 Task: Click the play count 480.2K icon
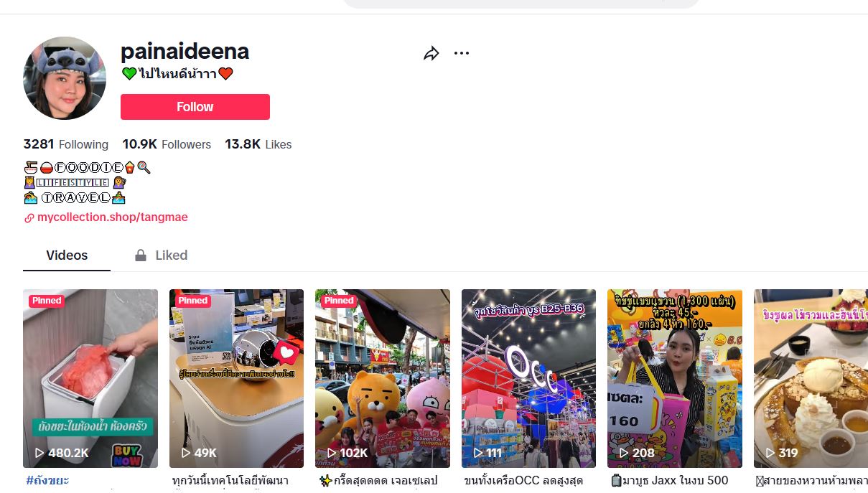click(39, 453)
